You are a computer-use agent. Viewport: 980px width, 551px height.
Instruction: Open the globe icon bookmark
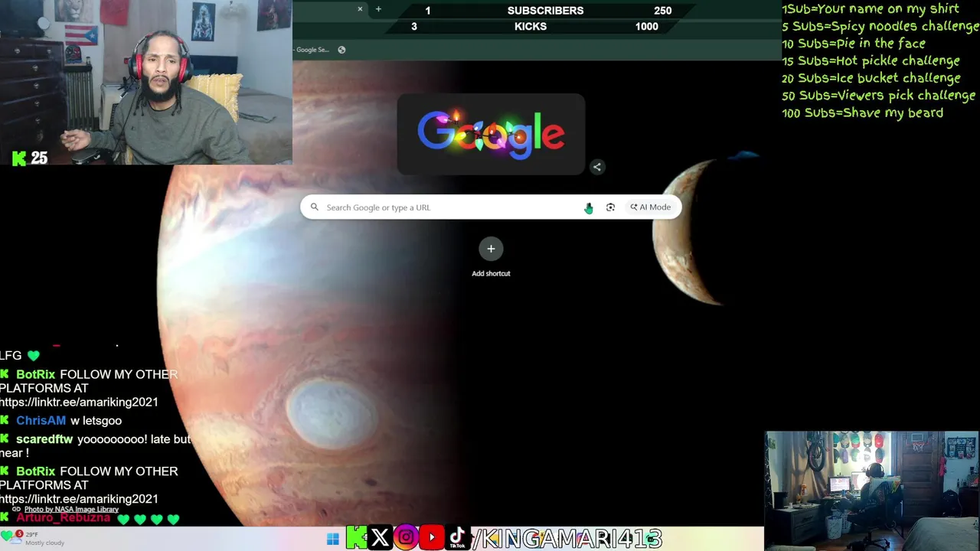click(341, 50)
